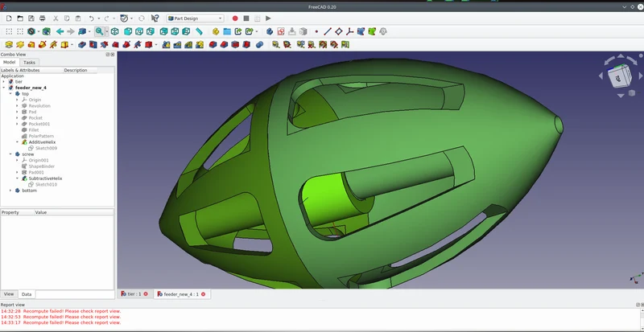The height and width of the screenshot is (332, 644).
Task: Stop macro recording with square button
Action: (x=246, y=18)
